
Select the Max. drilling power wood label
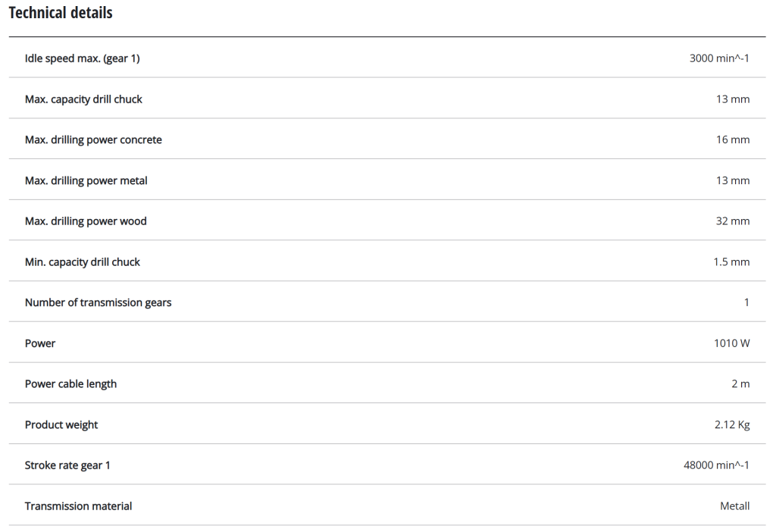tap(86, 221)
